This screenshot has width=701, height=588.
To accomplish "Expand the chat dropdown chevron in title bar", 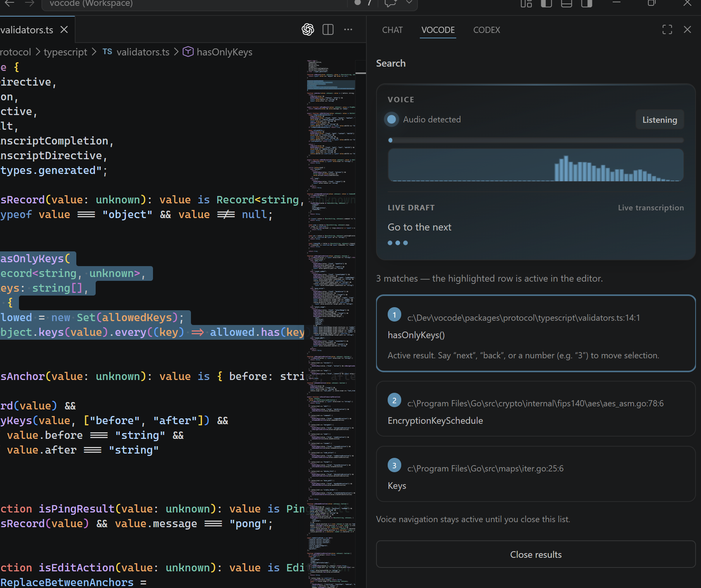I will tap(409, 3).
